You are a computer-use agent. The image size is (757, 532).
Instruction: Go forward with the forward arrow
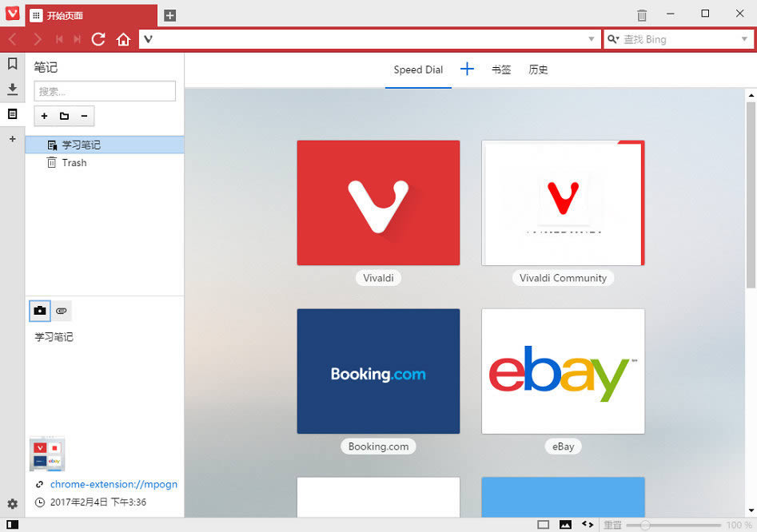(x=38, y=39)
